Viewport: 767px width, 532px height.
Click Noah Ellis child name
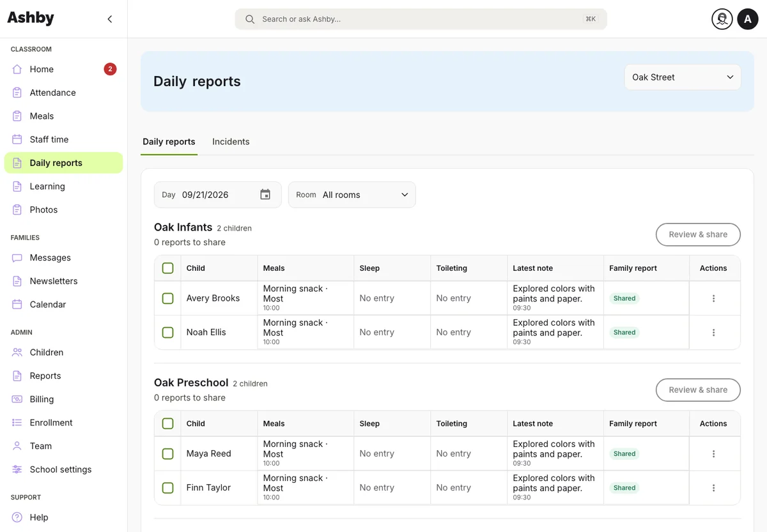coord(206,332)
